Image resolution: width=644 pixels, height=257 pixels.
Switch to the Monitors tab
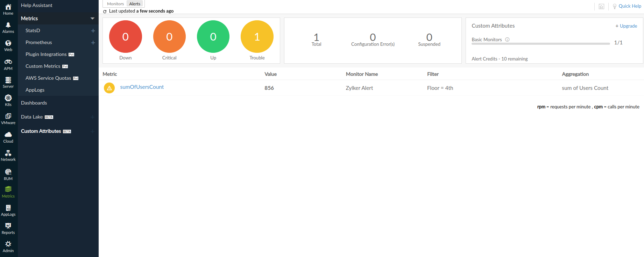115,4
